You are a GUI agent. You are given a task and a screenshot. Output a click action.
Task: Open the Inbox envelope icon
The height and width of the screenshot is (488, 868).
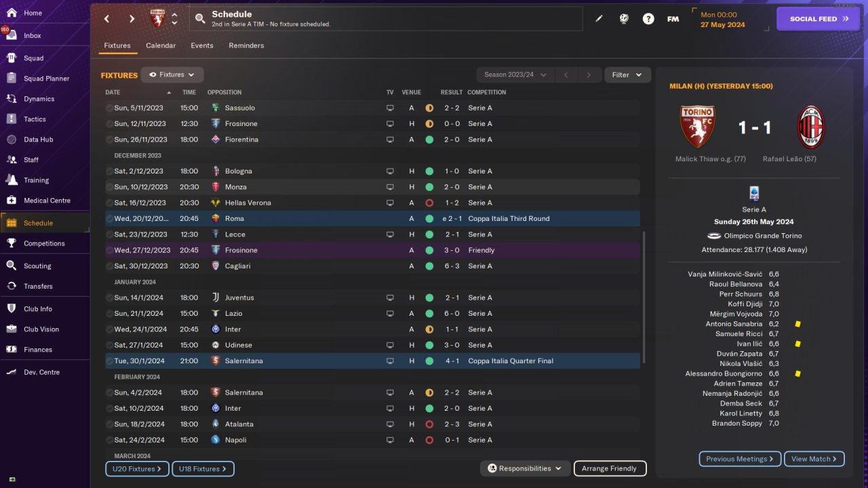[x=12, y=35]
